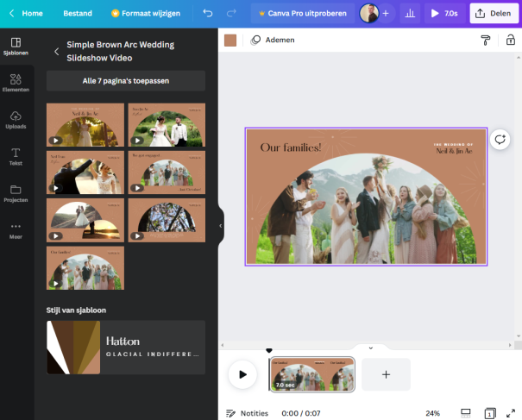Select the Neil & Jin Ae title template page
522x420 pixels.
tap(85, 125)
